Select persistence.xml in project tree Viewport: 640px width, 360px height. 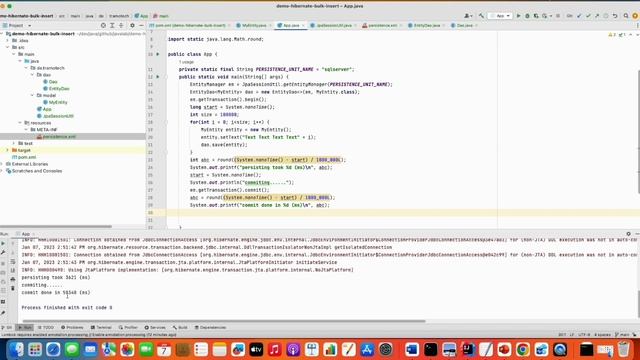click(56, 137)
